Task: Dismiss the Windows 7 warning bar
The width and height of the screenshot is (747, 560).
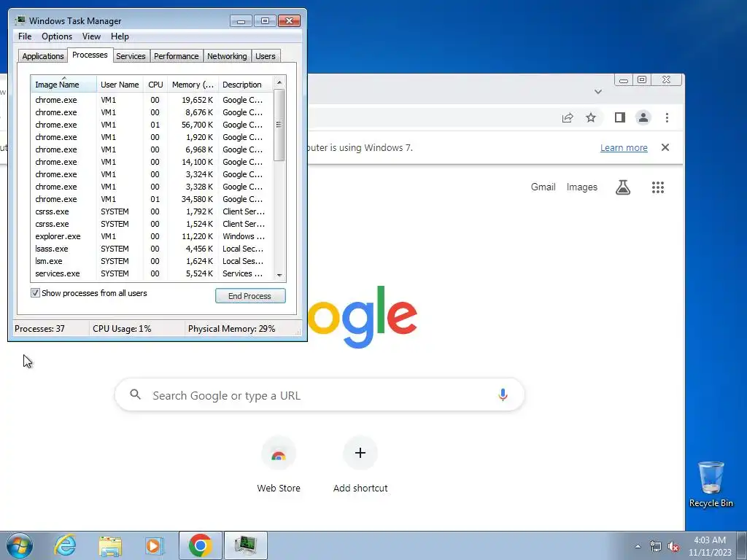Action: pos(665,147)
